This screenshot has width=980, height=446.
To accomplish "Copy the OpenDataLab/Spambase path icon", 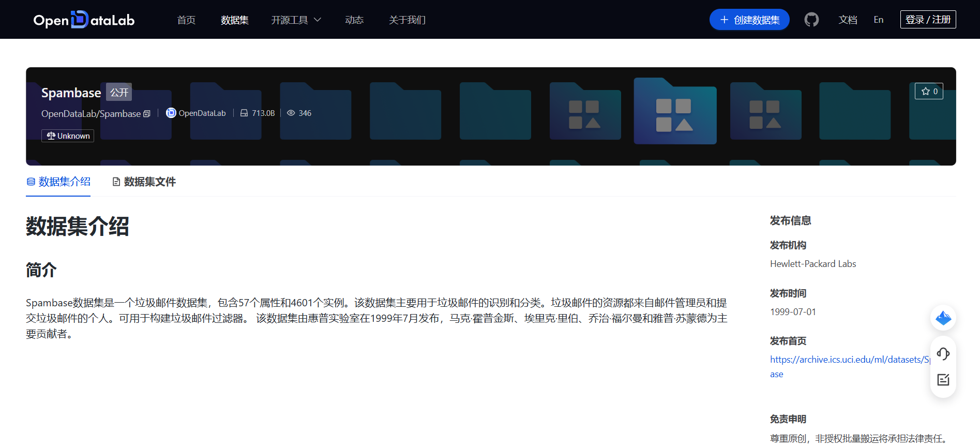I will [147, 114].
